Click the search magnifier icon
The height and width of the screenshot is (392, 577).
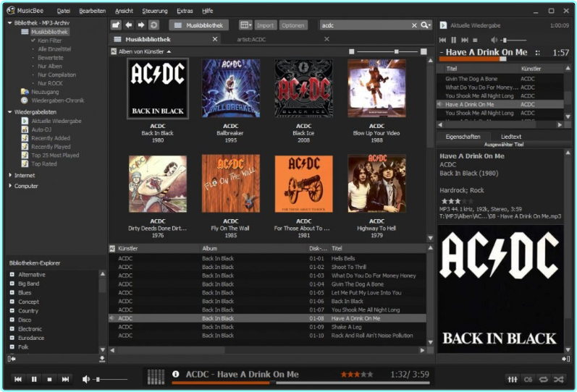[425, 25]
